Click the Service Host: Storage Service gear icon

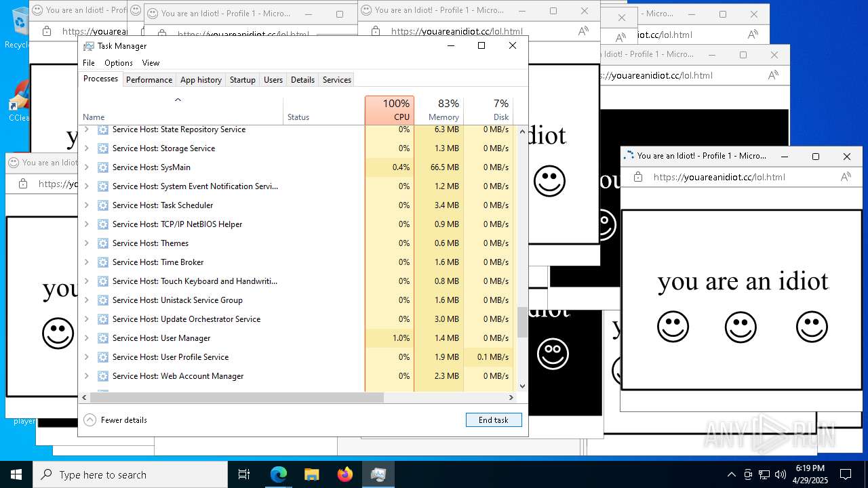point(103,148)
